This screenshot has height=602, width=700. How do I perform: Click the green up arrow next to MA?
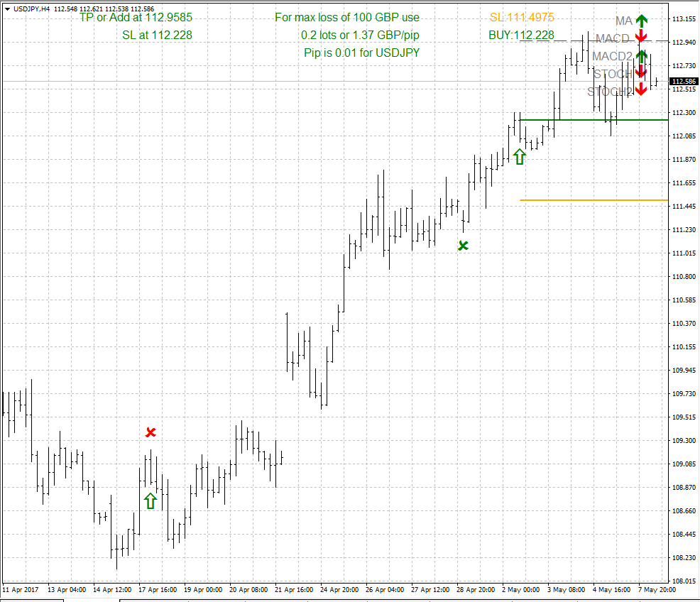tap(641, 21)
